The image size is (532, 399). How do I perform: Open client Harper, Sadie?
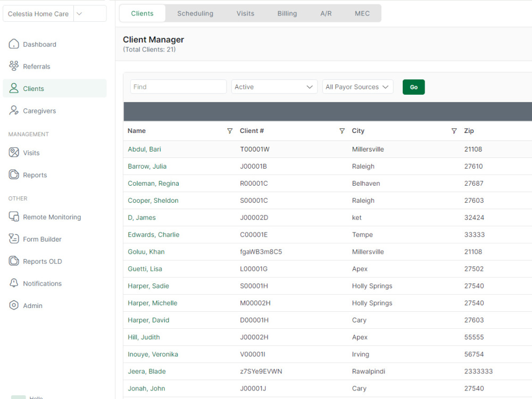(x=148, y=286)
